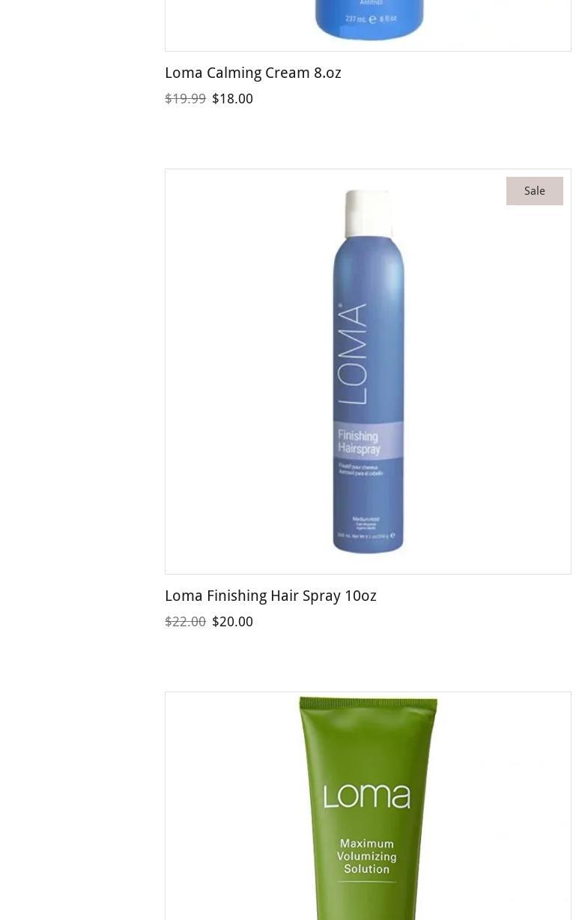Open the green Maximum Volumizing Solution tube image

(368, 806)
